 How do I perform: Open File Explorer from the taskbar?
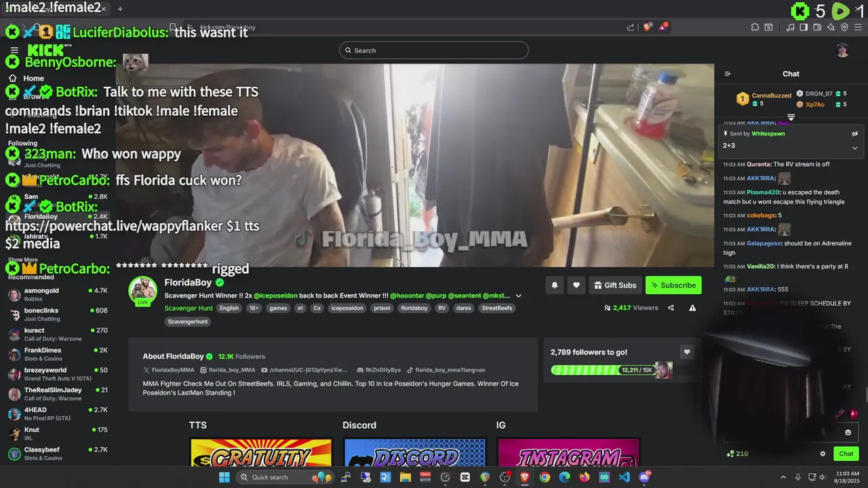click(x=405, y=477)
